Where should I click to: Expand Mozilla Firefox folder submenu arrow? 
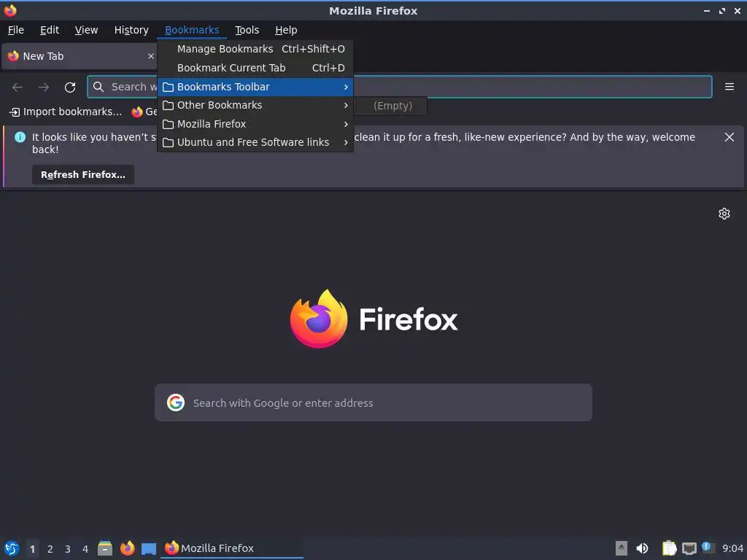tap(346, 124)
